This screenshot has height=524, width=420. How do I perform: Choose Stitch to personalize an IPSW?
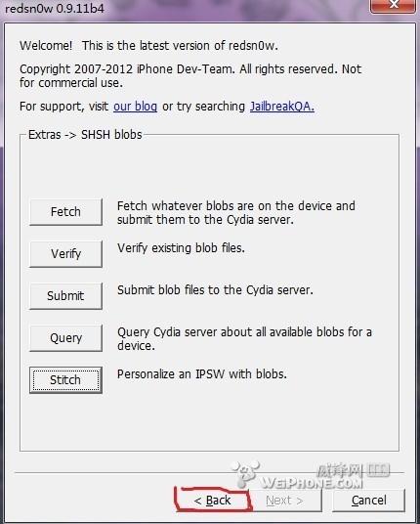point(65,380)
